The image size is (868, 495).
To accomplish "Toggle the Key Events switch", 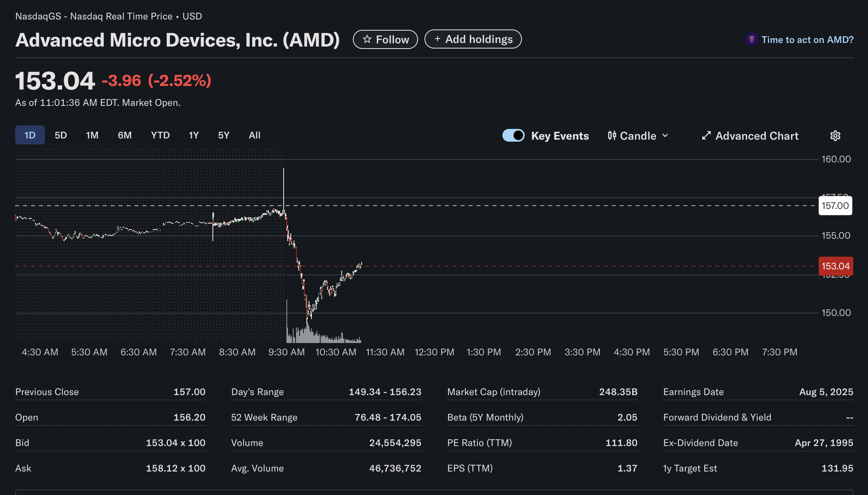I will coord(513,135).
